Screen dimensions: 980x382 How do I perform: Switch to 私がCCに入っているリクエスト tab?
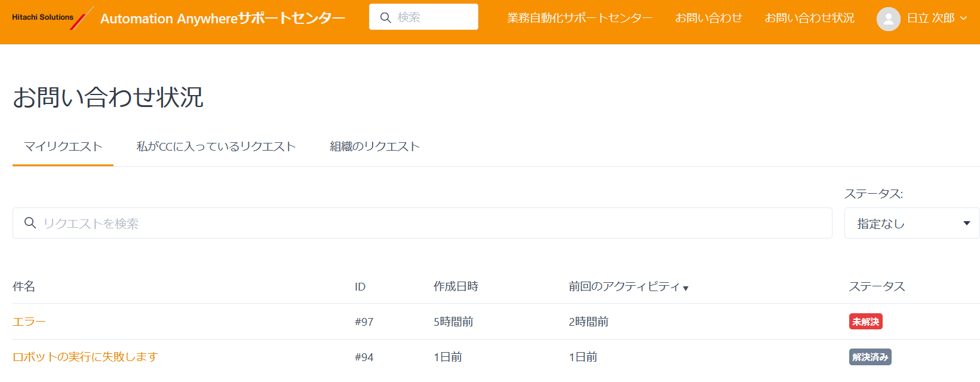(x=216, y=146)
